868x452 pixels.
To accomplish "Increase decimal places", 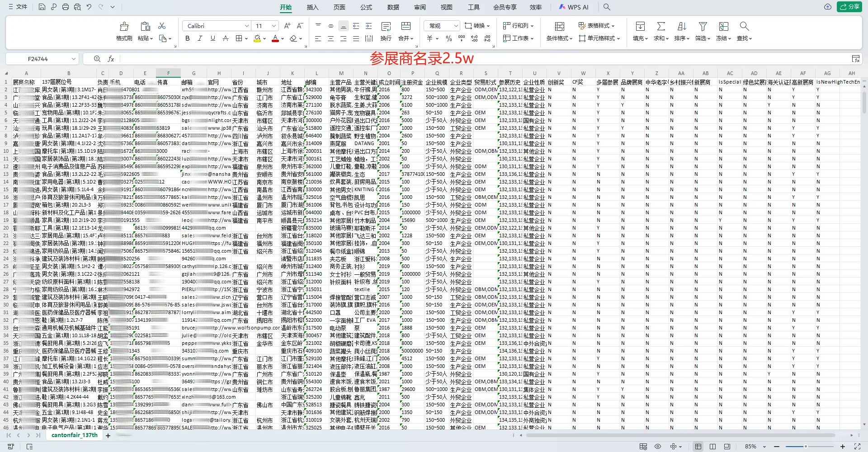I will point(474,38).
